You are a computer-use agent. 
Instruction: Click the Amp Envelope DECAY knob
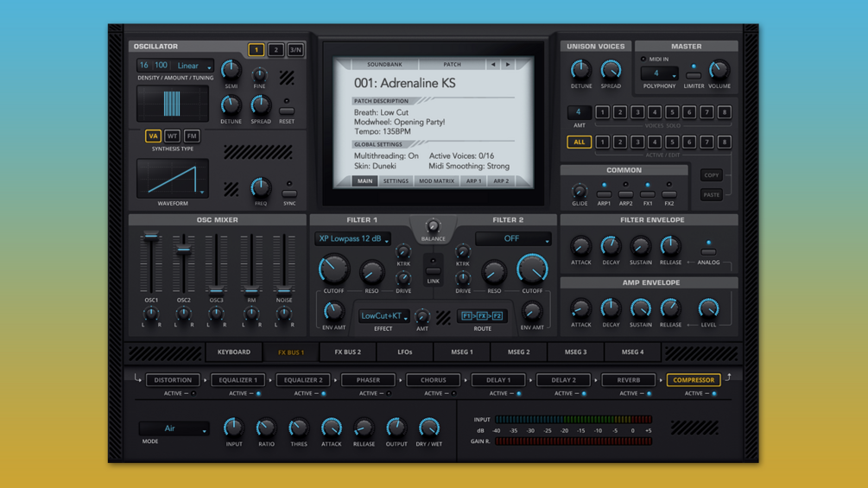pos(611,308)
